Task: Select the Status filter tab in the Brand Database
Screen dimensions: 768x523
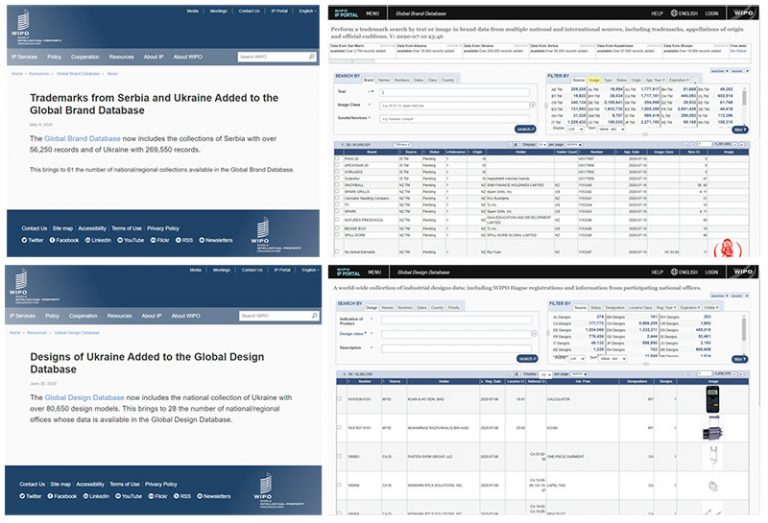Action: point(622,80)
